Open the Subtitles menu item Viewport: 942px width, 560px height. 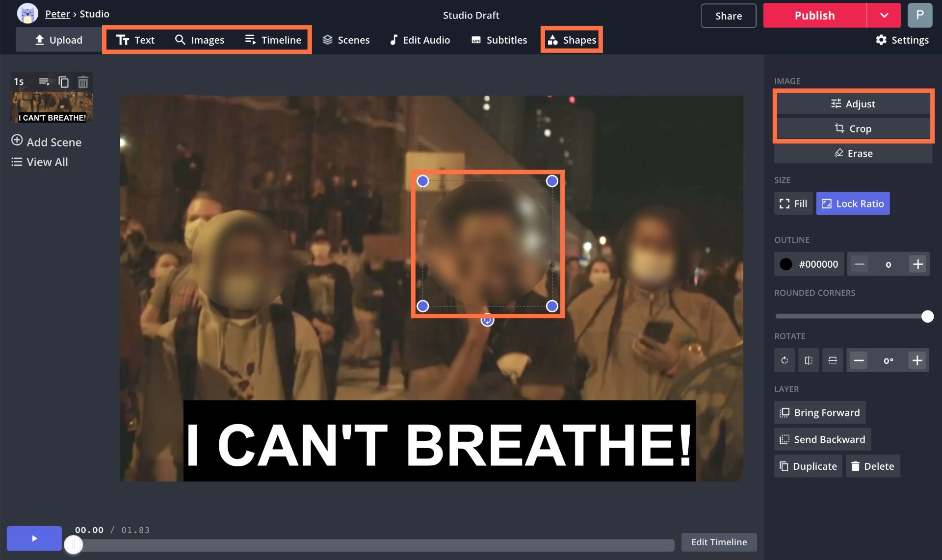coord(499,40)
